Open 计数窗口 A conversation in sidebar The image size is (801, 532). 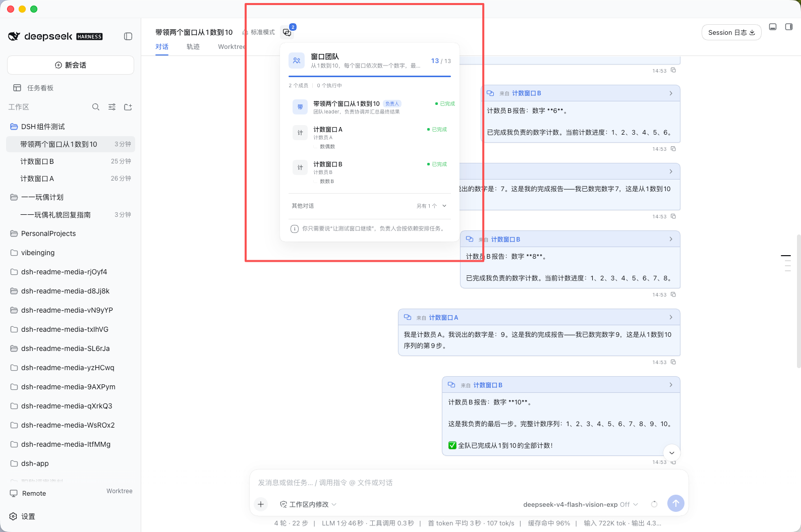coord(71,179)
